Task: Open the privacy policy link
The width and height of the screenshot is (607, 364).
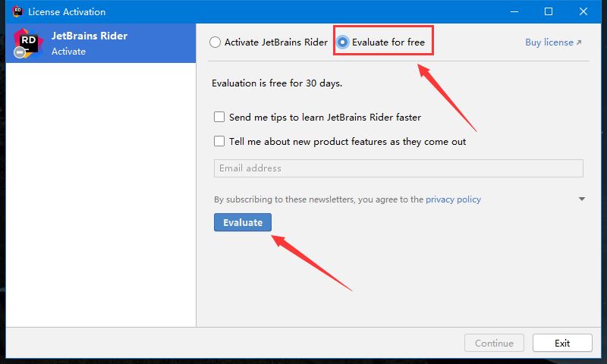Action: [x=453, y=199]
